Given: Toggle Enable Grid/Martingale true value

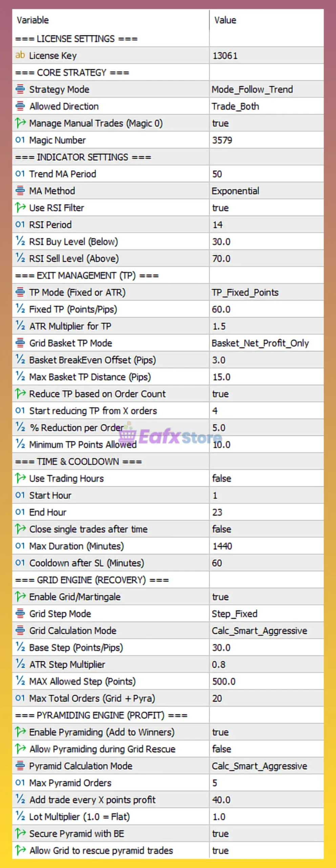Looking at the screenshot, I should coord(220,597).
